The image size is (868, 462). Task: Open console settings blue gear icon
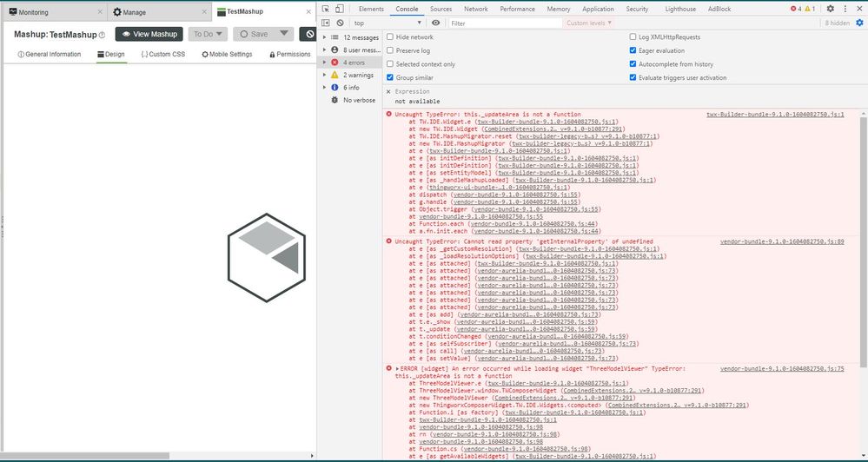click(858, 23)
